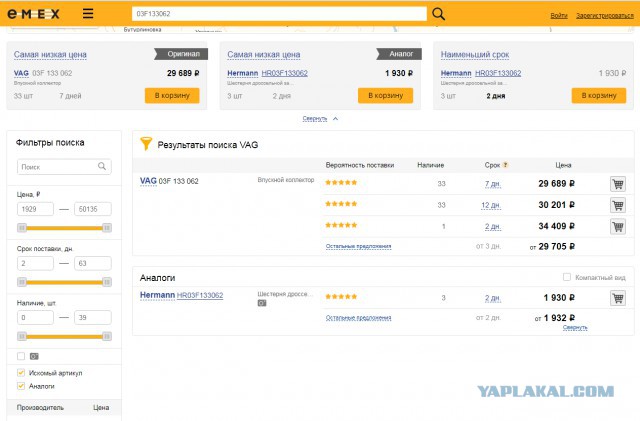Add Hermann 1 930 ₽ offer to cart
The image size is (640, 421).
point(618,298)
